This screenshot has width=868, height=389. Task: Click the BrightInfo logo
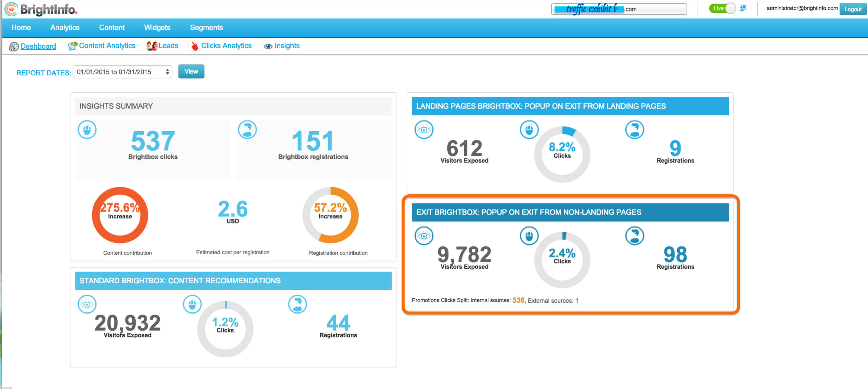point(41,9)
